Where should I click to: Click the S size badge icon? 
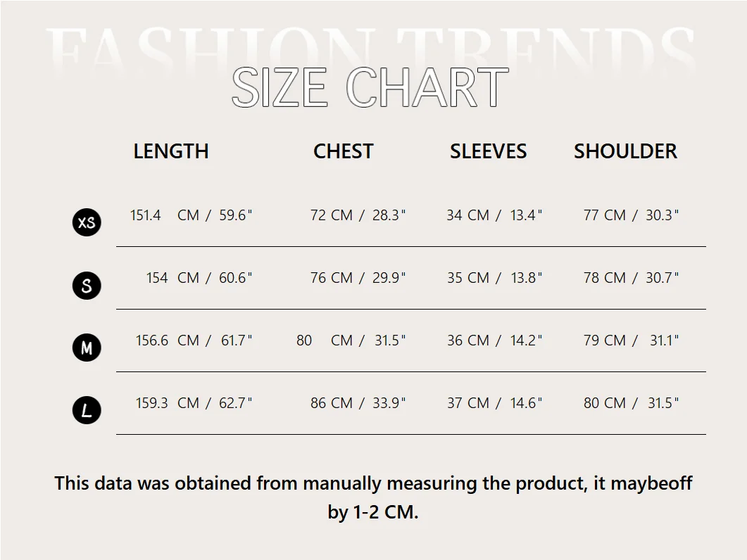87,285
